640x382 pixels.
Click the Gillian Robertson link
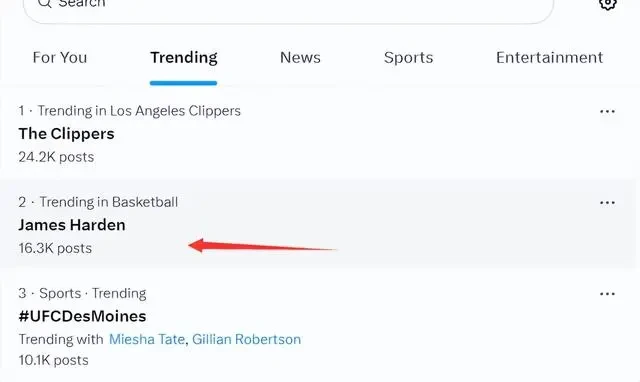point(247,339)
